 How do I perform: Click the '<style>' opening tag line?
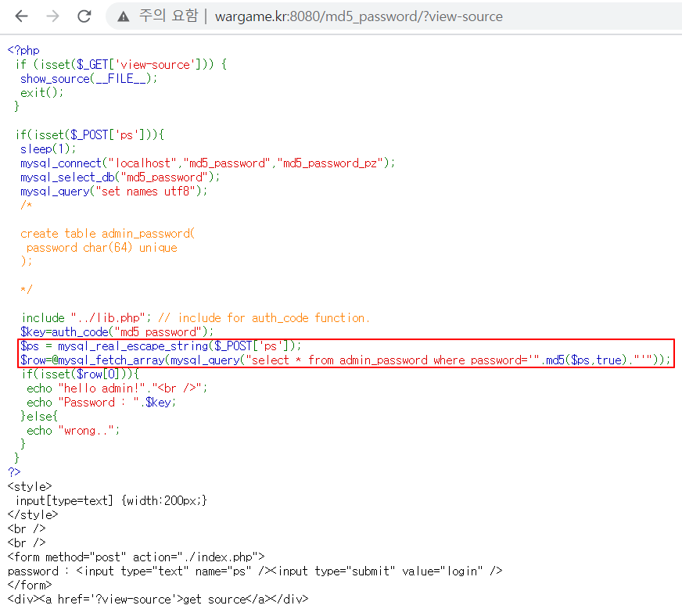30,486
